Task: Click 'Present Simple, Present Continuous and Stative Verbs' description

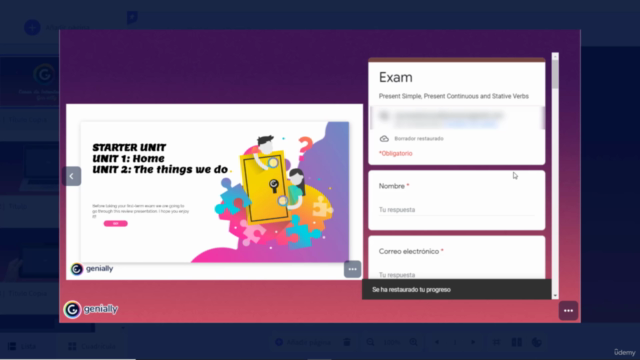Action: [x=453, y=96]
